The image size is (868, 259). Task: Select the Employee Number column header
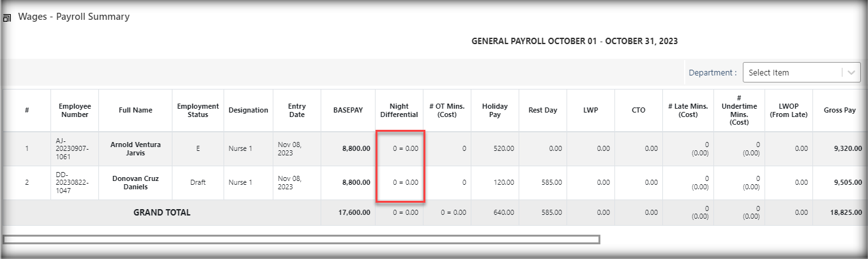click(75, 110)
